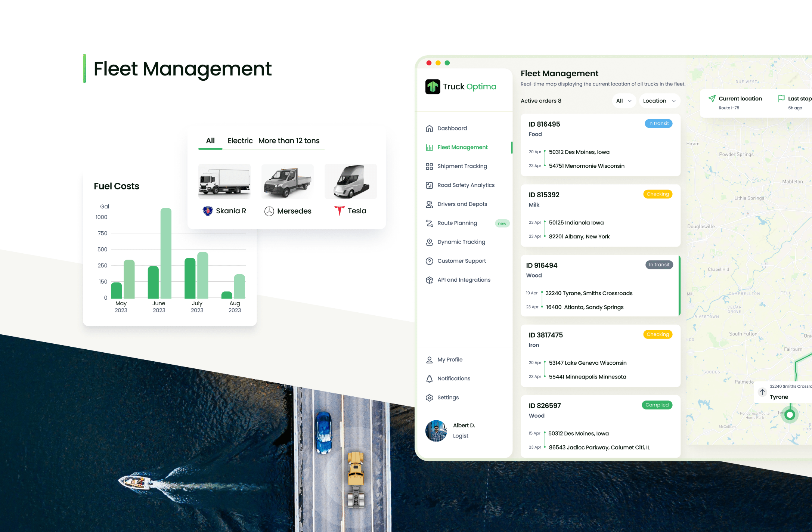Viewport: 812px width, 532px height.
Task: Expand the All orders filter dropdown
Action: pyautogui.click(x=624, y=101)
